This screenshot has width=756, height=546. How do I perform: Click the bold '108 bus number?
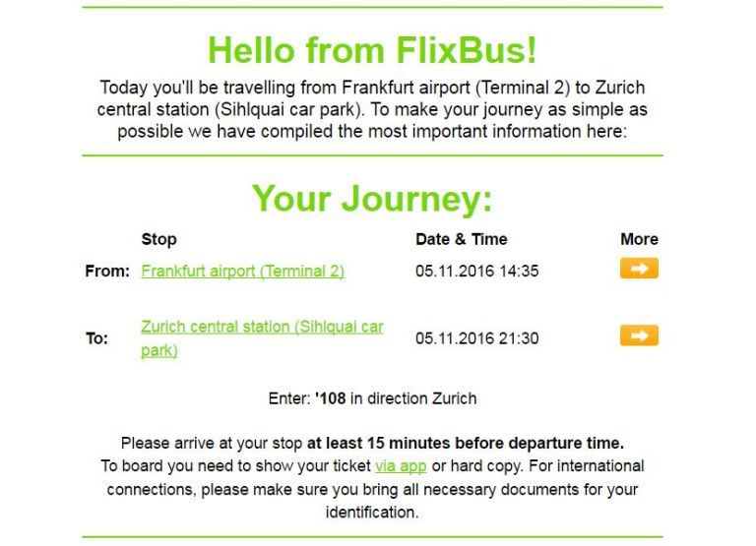(331, 398)
